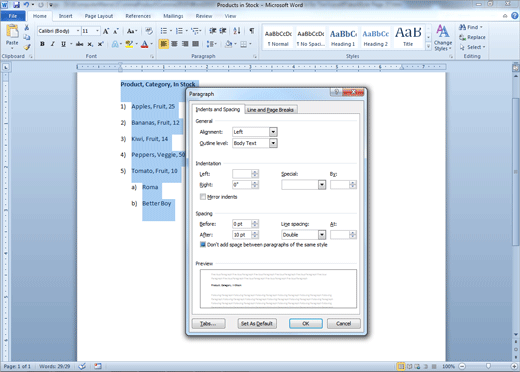This screenshot has width=520, height=372.
Task: Click the Shading paint bucket icon
Action: [228, 44]
